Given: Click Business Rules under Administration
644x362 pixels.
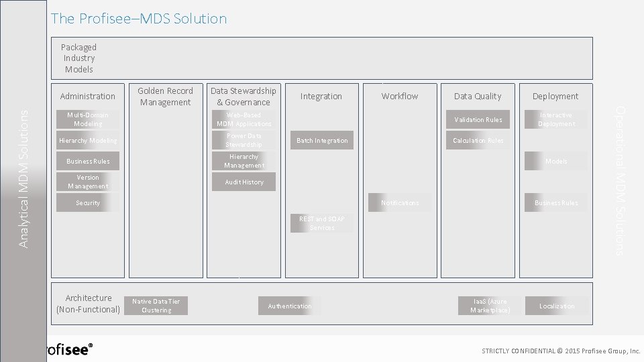Looking at the screenshot, I should point(88,162).
